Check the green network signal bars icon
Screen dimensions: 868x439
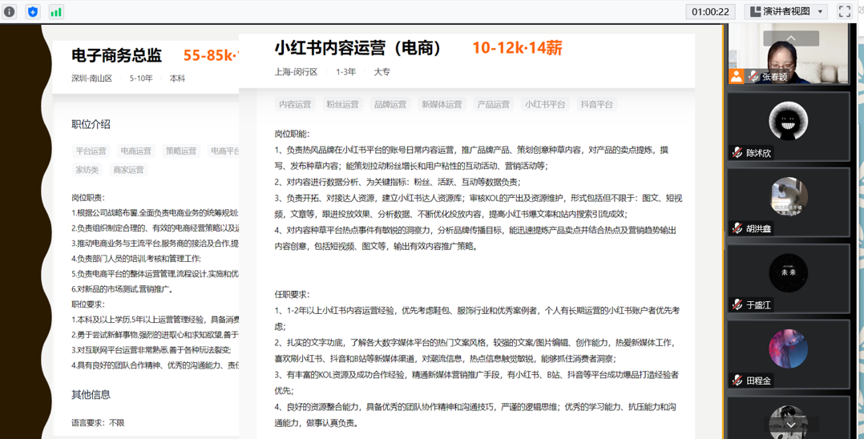coord(56,11)
